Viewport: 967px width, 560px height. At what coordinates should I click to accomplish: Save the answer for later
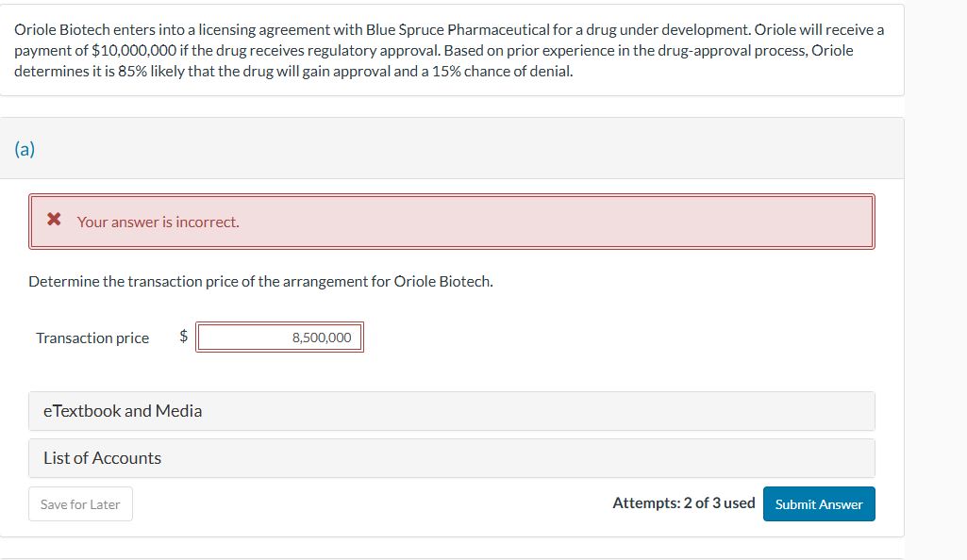tap(80, 503)
